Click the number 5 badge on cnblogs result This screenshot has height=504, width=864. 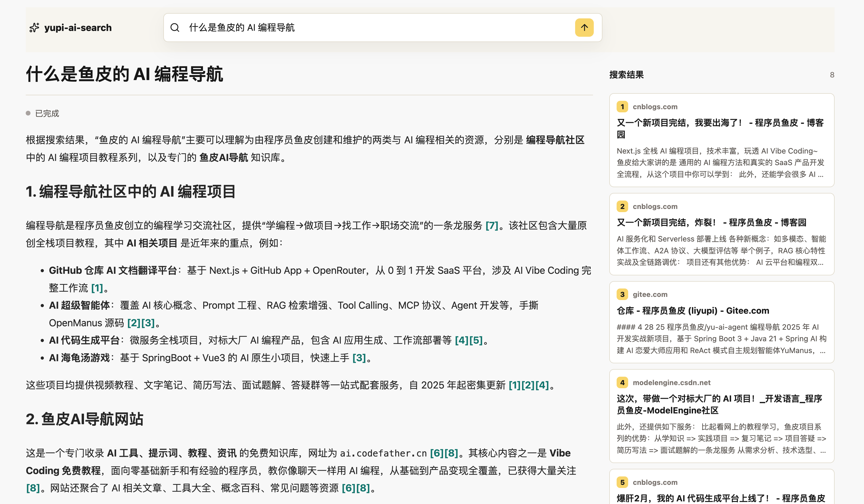(622, 482)
